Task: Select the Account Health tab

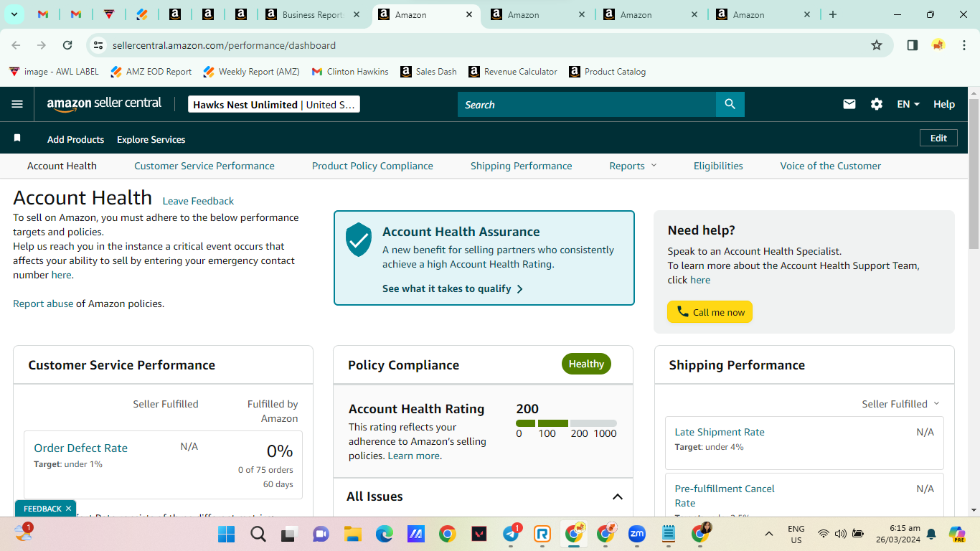Action: 62,166
